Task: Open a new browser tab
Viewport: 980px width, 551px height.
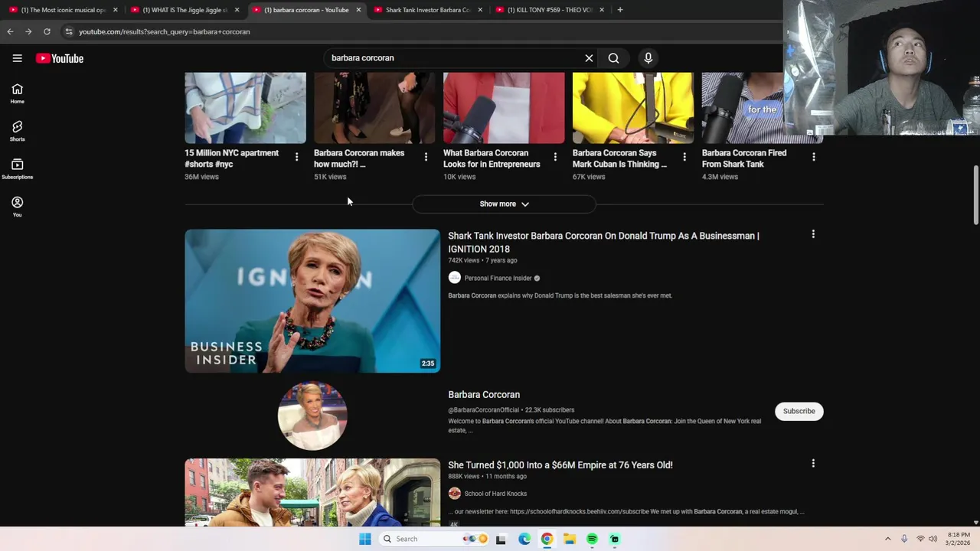Action: [x=620, y=10]
